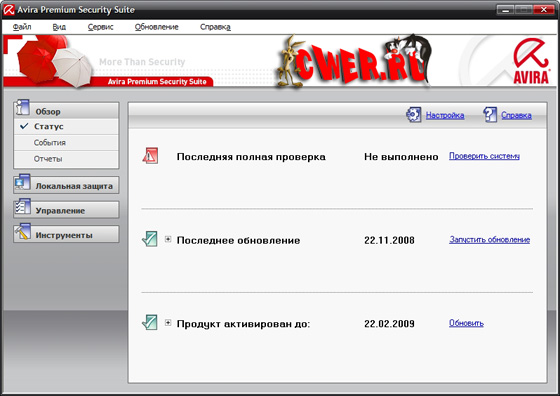Image resolution: width=560 pixels, height=396 pixels.
Task: Click the Справка question mark icon
Action: tap(490, 115)
